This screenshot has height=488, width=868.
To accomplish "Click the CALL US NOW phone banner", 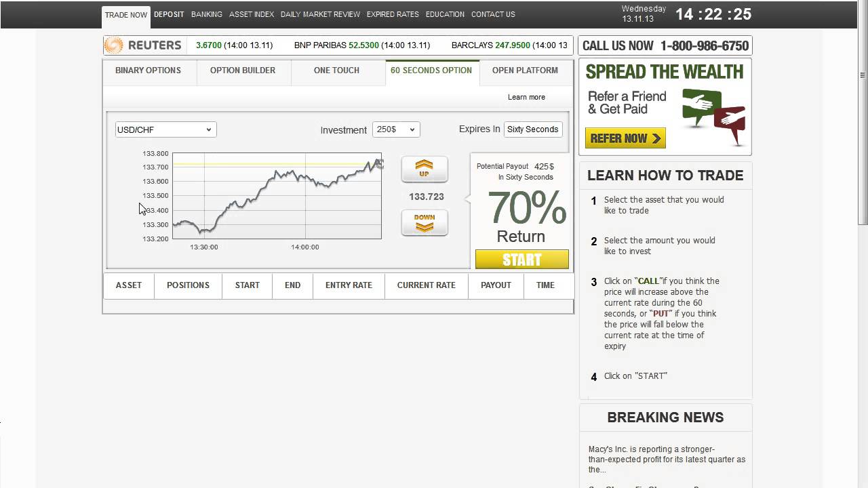I will [x=665, y=45].
